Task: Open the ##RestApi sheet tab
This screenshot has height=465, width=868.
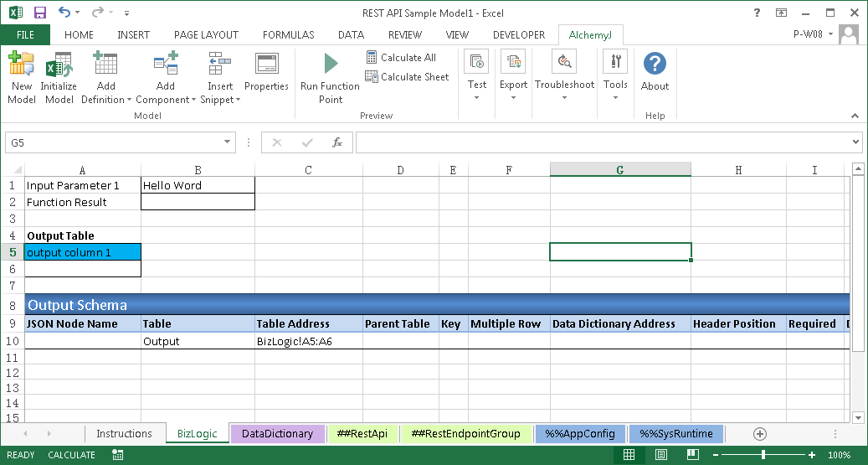Action: pyautogui.click(x=362, y=434)
